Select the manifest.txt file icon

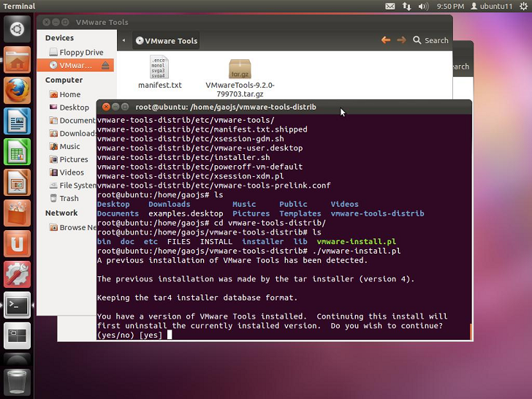[159, 66]
